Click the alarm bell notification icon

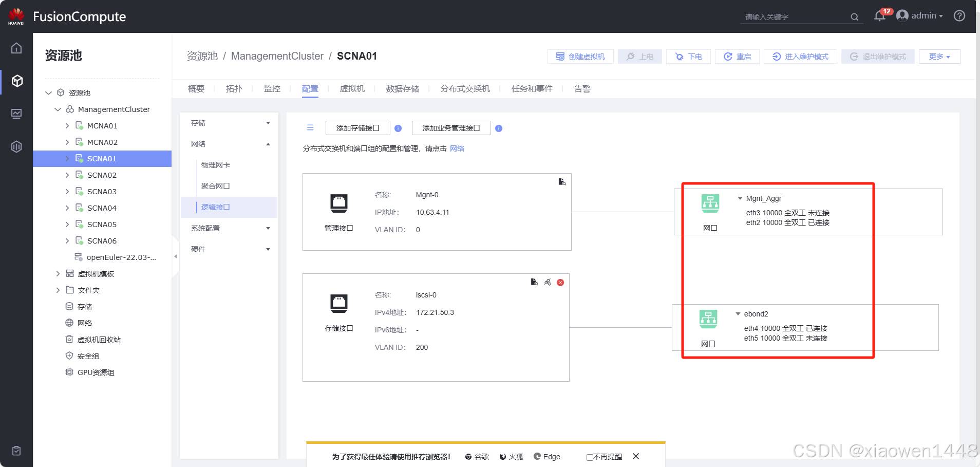(879, 16)
